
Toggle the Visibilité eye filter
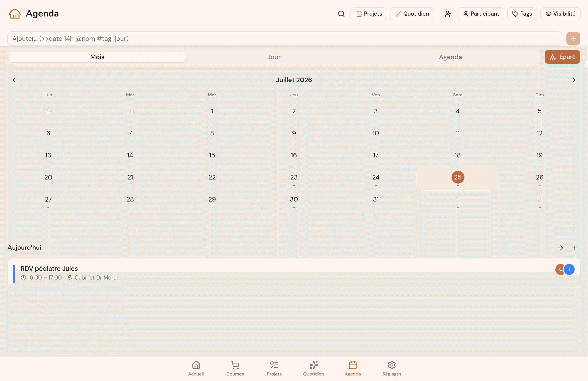[560, 14]
